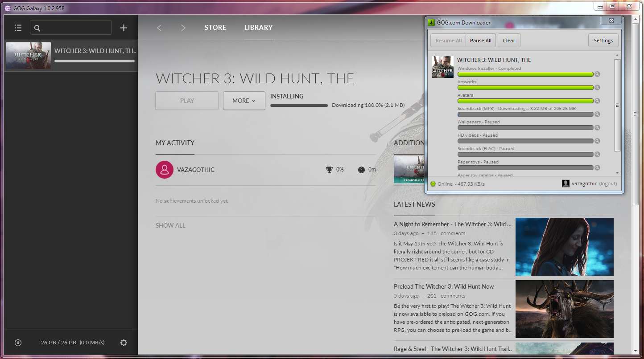Viewport: 644px width, 359px height.
Task: Click Witcher 3 cover thumbnail in Downloader
Action: (442, 67)
